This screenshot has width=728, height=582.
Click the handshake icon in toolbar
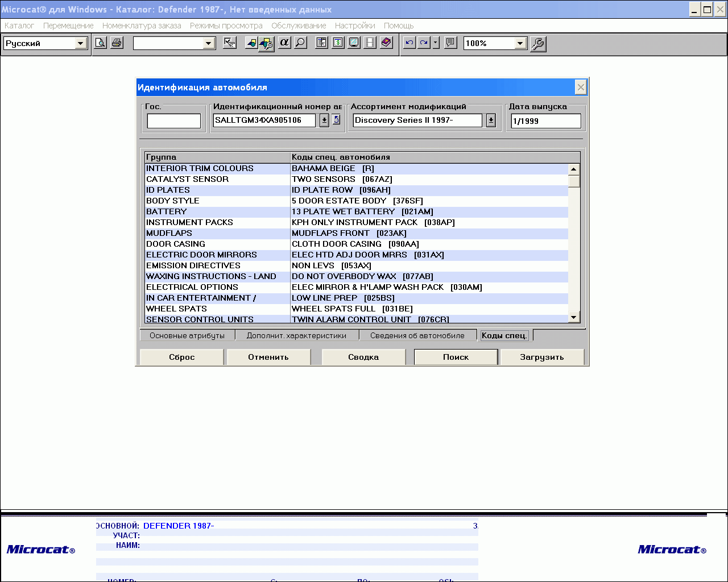pyautogui.click(x=230, y=43)
